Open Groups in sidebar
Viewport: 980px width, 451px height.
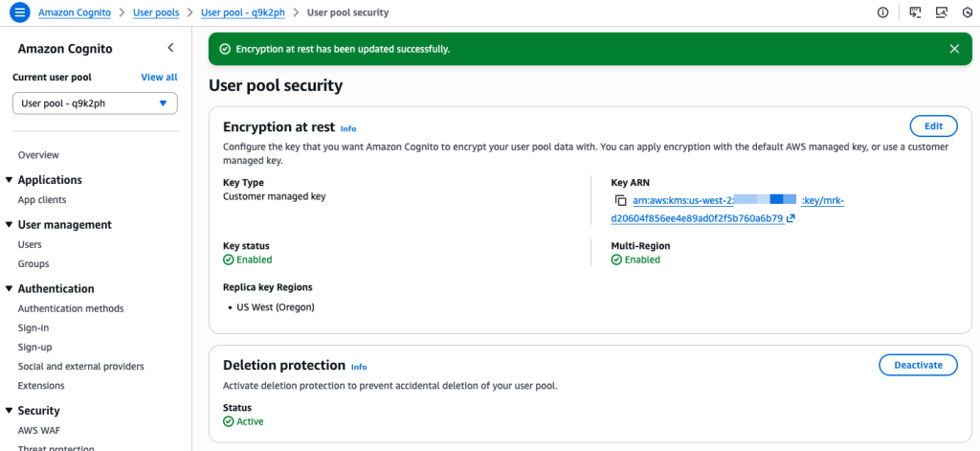[33, 264]
